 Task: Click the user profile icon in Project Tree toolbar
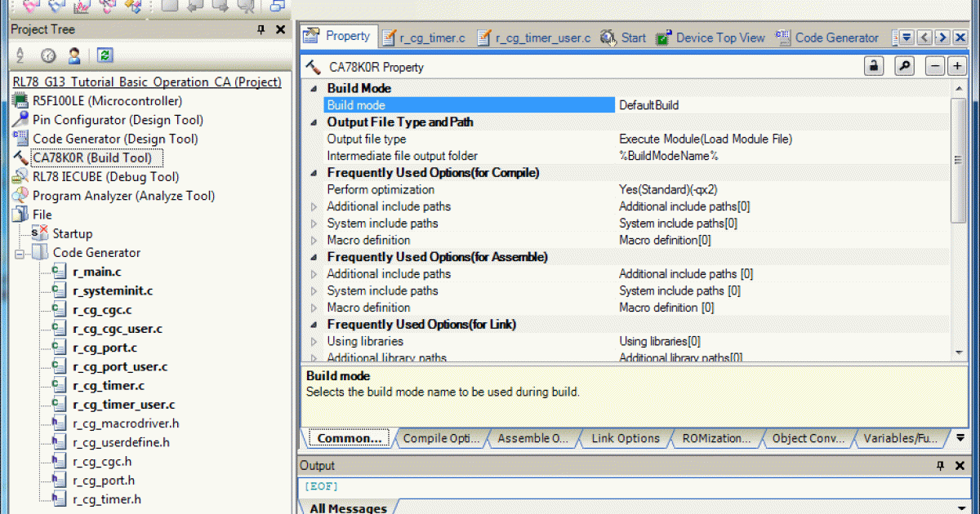(73, 55)
